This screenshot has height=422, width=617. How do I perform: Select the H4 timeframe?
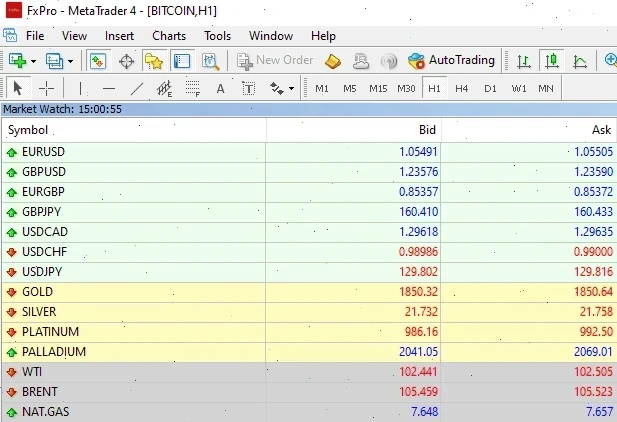[x=462, y=88]
